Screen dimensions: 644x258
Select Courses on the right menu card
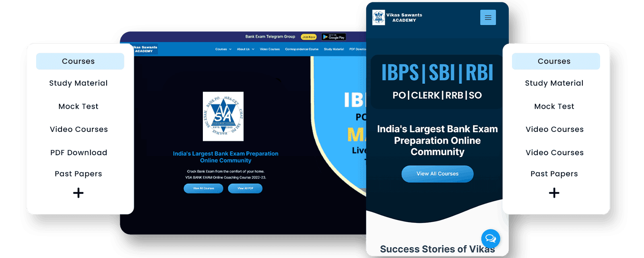(x=556, y=61)
